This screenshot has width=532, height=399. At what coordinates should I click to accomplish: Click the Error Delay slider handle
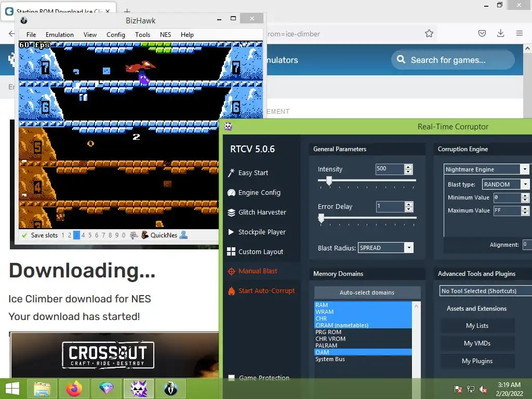tap(321, 219)
